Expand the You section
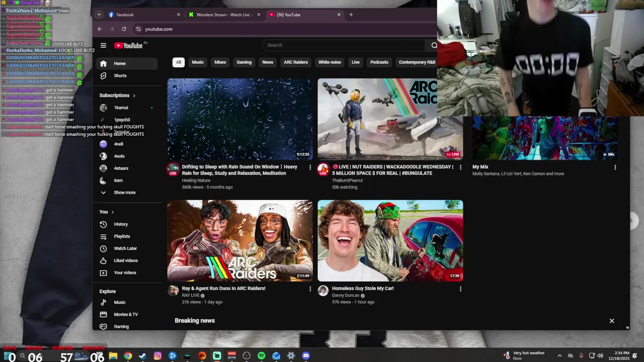The width and height of the screenshot is (644, 362). click(x=107, y=212)
